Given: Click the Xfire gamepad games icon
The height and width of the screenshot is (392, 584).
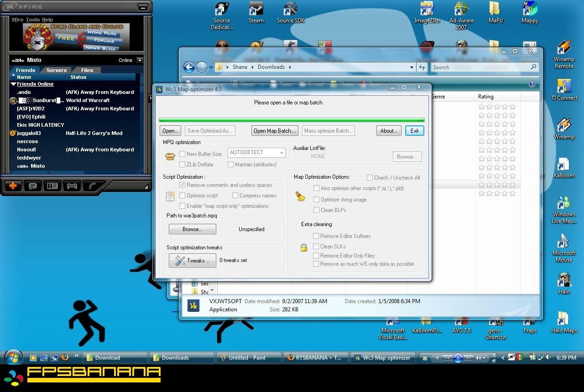Looking at the screenshot, I should pos(72,186).
